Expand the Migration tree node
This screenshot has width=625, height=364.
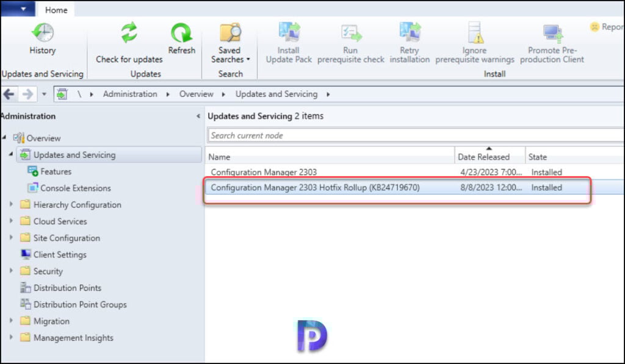(x=11, y=320)
